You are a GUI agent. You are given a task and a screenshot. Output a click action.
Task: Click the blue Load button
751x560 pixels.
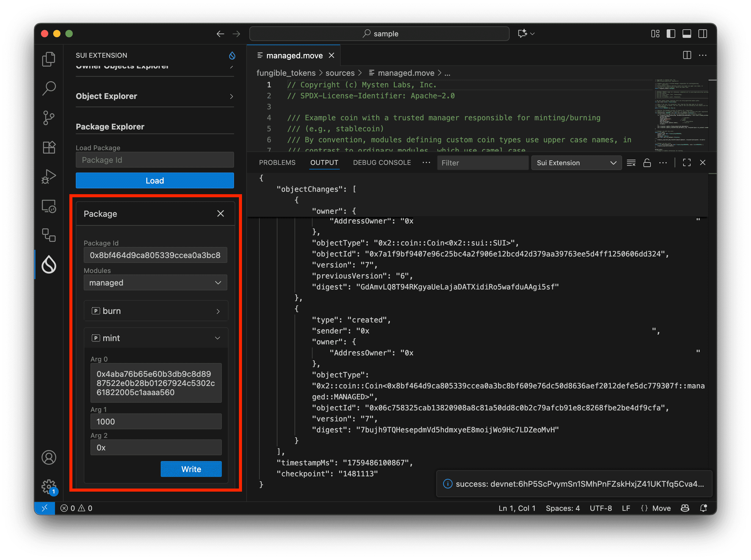155,181
